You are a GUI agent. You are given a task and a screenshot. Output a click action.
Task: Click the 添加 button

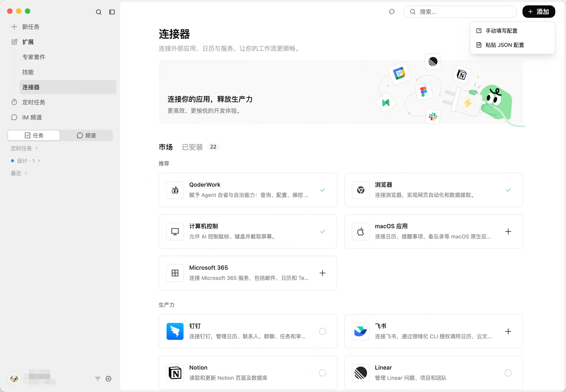tap(539, 12)
